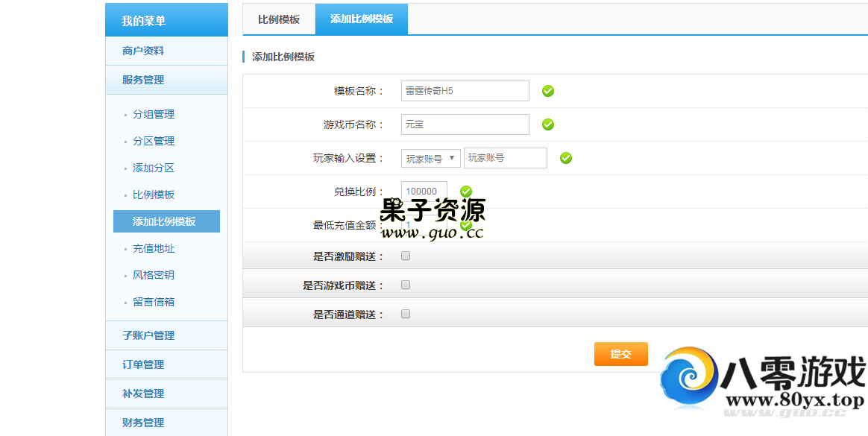Click the green checkmark beside 模板名称 field

(x=548, y=91)
